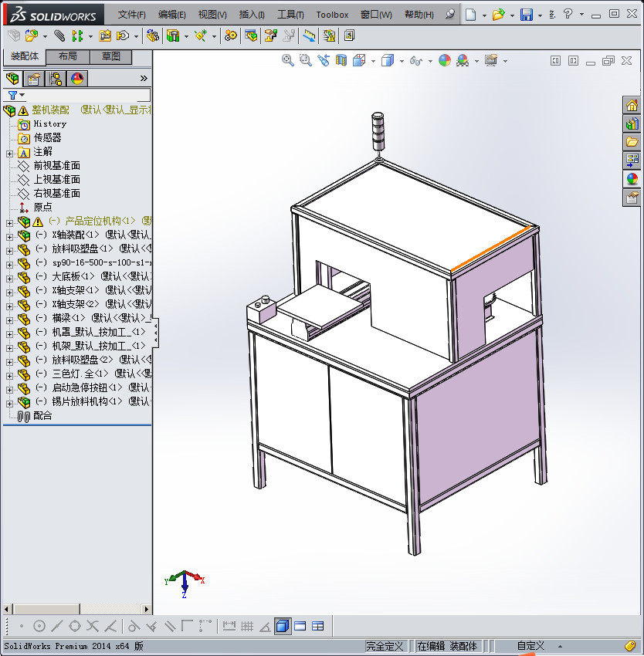Viewport: 644px width, 656px height.
Task: Open SolidWorks Resources home in task pane
Action: pos(632,105)
